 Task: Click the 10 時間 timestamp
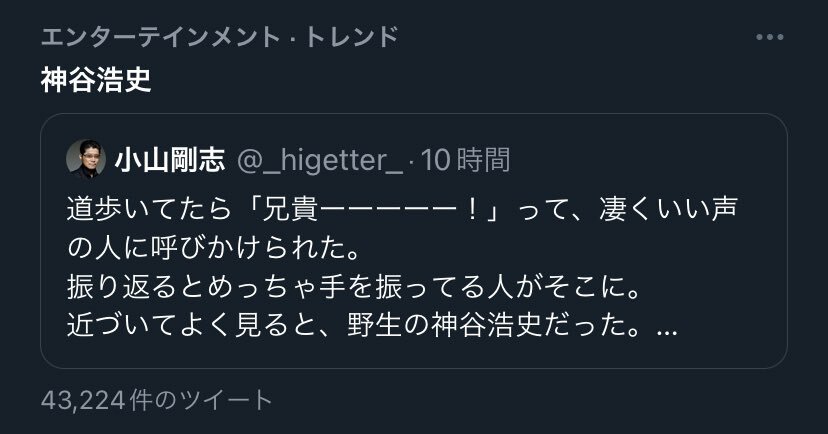(465, 160)
